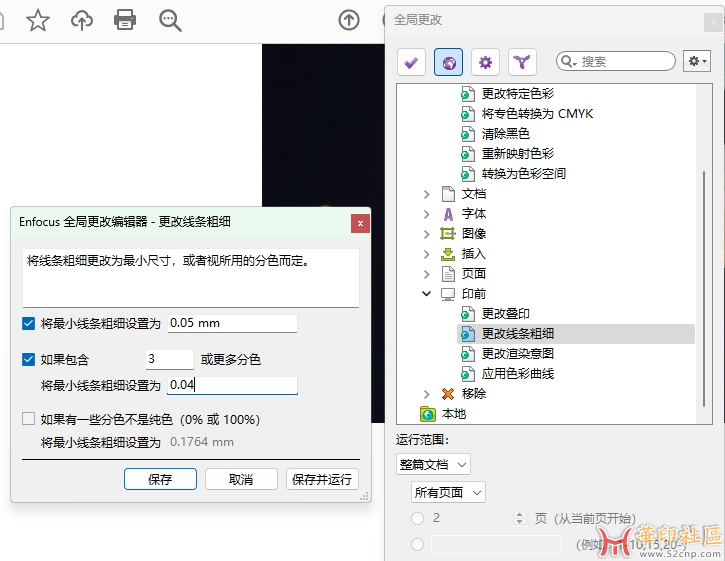
Task: Open the purple gear action icon
Action: point(485,62)
